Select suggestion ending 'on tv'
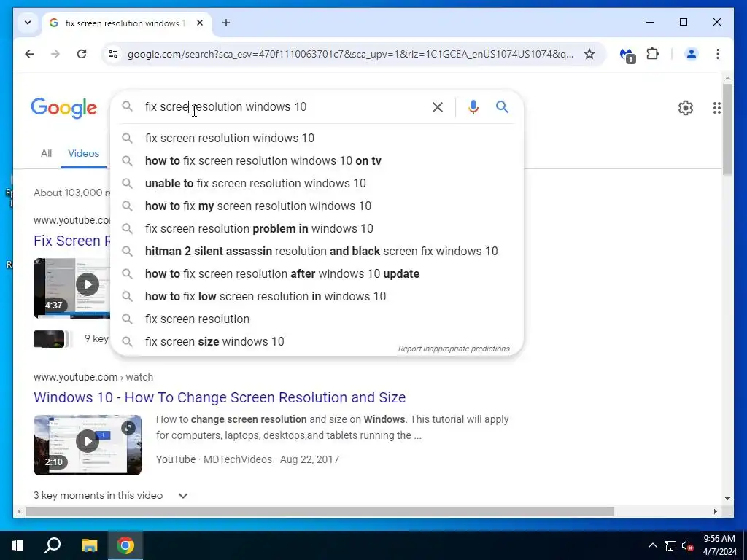747x560 pixels. [x=317, y=160]
